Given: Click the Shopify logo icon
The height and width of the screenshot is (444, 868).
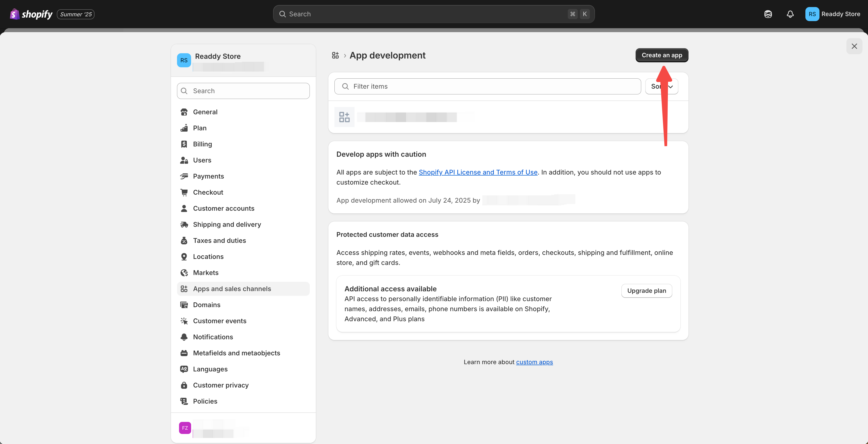Looking at the screenshot, I should tap(15, 14).
